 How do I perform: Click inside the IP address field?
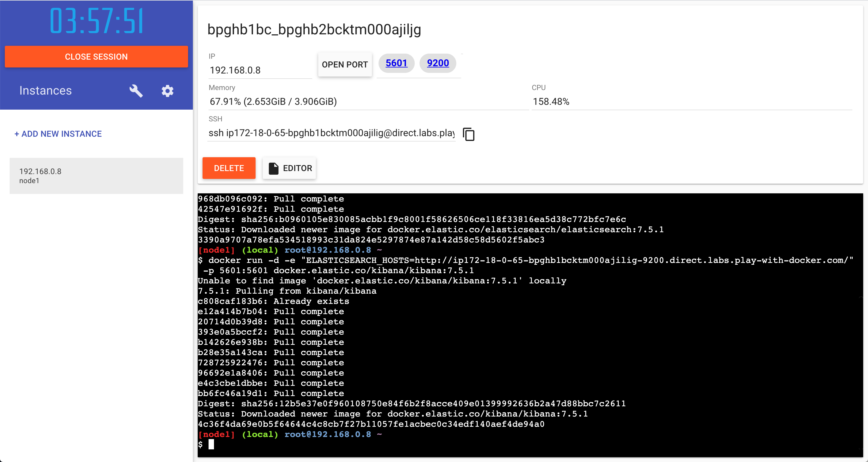[259, 70]
